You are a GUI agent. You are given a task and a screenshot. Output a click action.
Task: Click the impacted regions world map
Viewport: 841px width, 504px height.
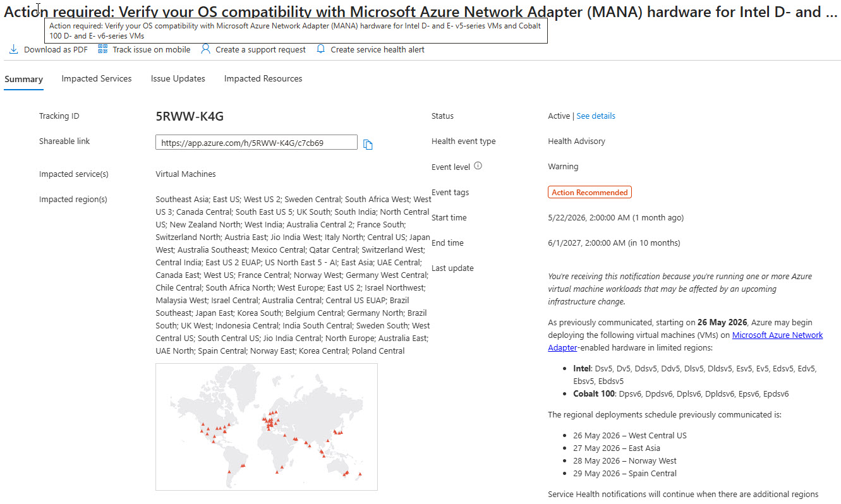267,427
